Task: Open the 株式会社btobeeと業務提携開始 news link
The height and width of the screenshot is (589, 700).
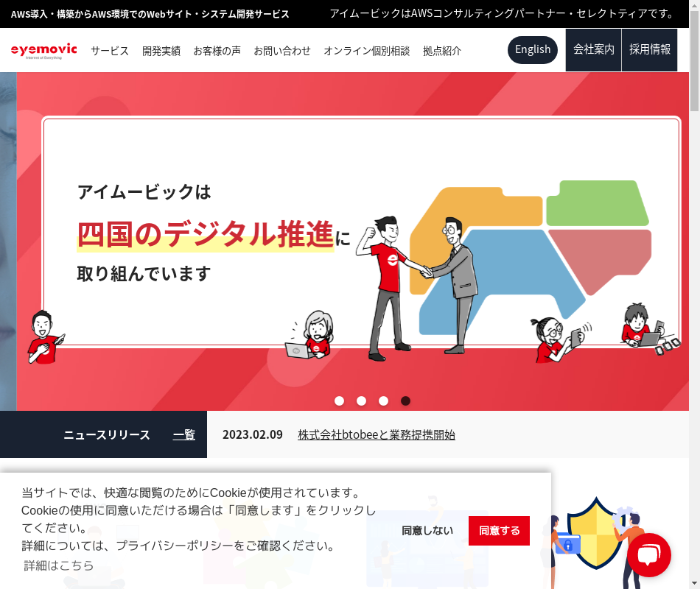Action: click(377, 434)
